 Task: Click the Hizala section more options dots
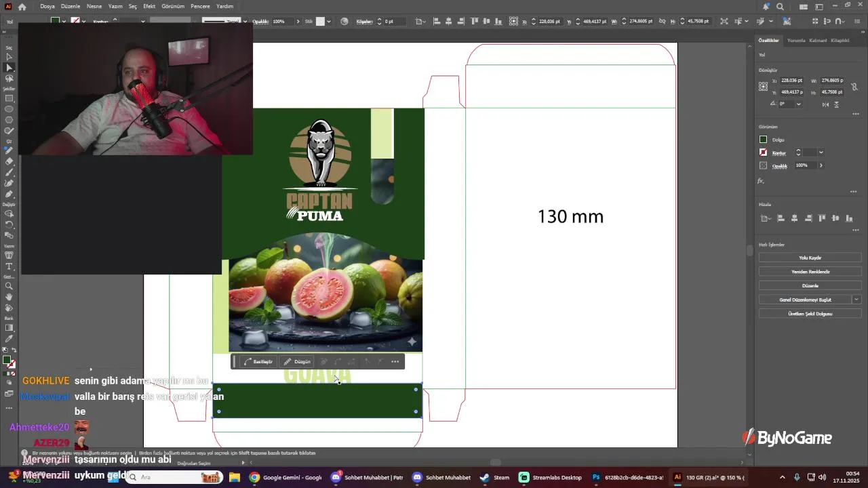coord(856,230)
